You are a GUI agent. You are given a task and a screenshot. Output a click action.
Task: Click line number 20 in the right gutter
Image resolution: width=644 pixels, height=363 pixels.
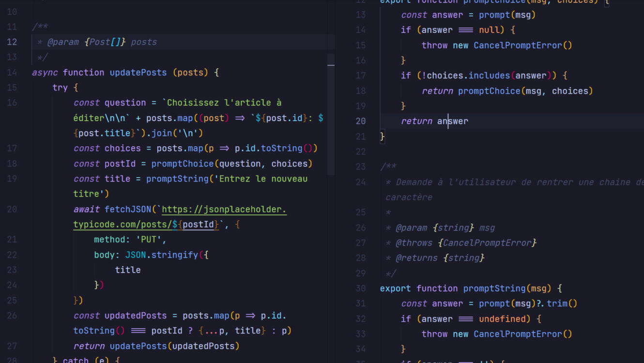(x=361, y=121)
